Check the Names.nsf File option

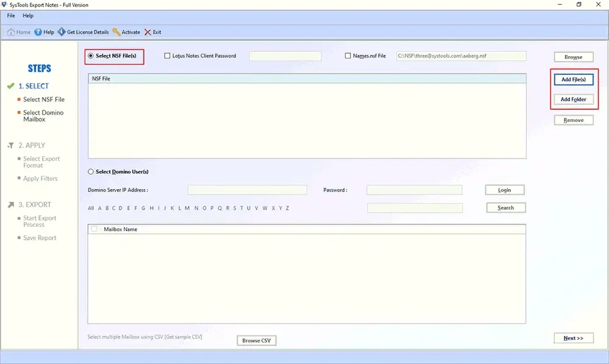pos(347,55)
